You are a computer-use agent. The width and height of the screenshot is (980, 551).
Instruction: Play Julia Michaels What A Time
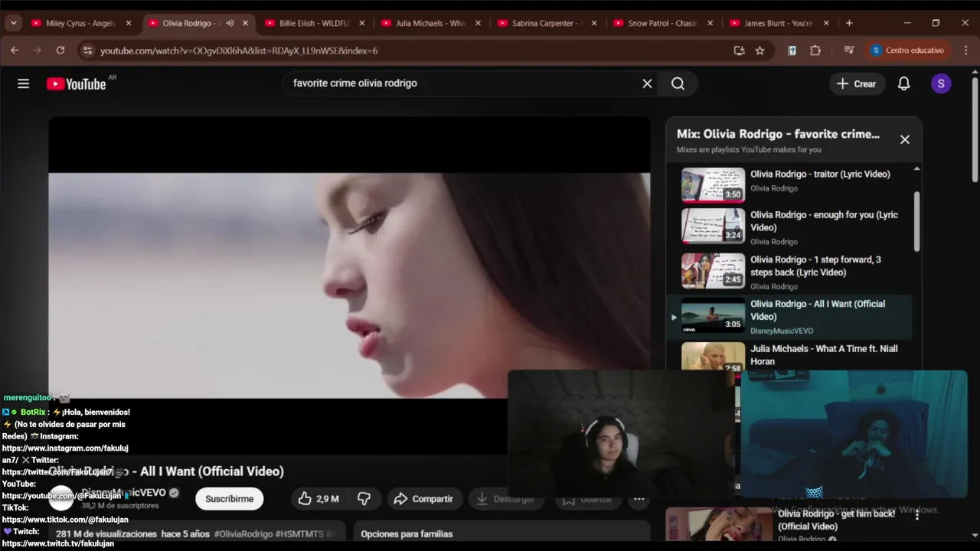[x=824, y=355]
